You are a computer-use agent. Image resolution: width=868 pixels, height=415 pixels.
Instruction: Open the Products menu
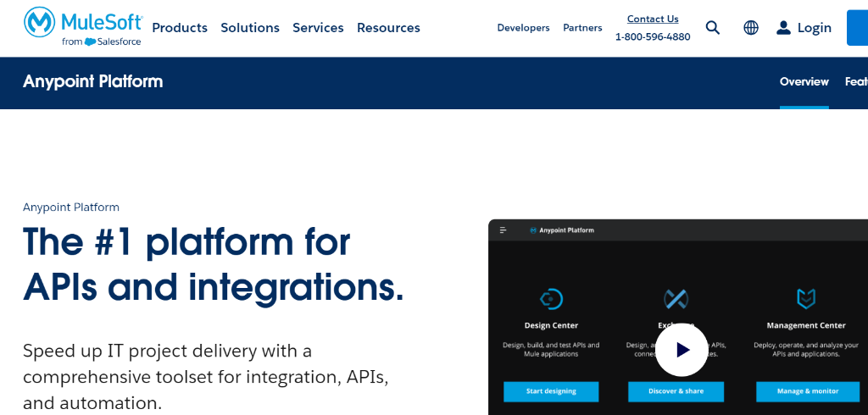180,28
